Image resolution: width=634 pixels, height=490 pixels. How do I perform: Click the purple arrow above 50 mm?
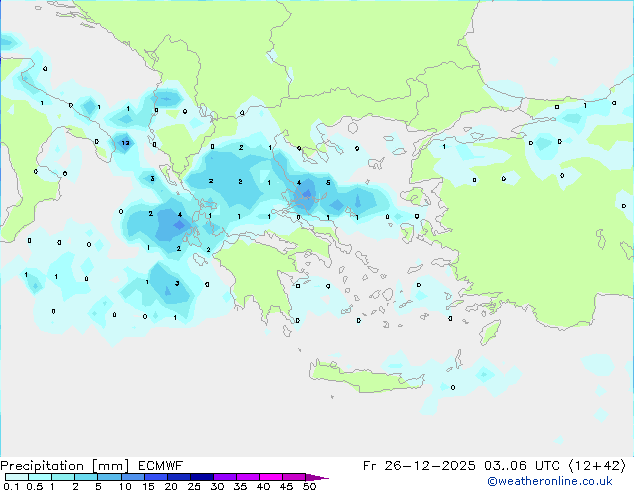pos(317,477)
